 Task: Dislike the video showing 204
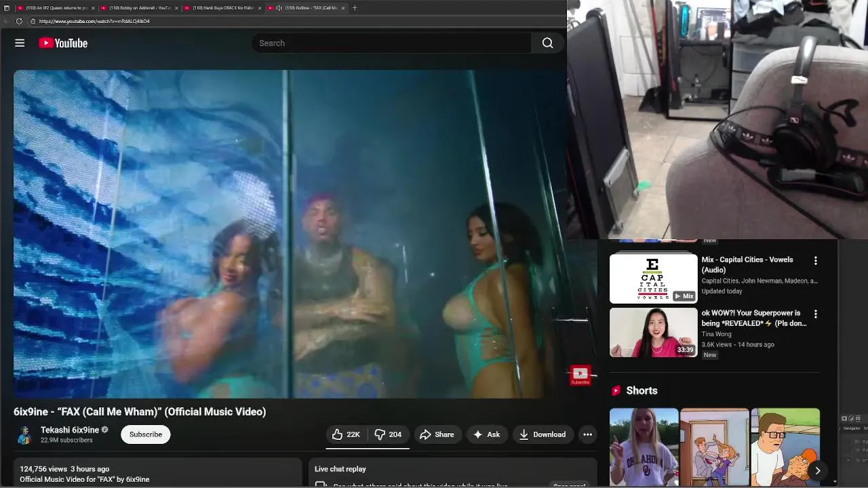pyautogui.click(x=389, y=434)
